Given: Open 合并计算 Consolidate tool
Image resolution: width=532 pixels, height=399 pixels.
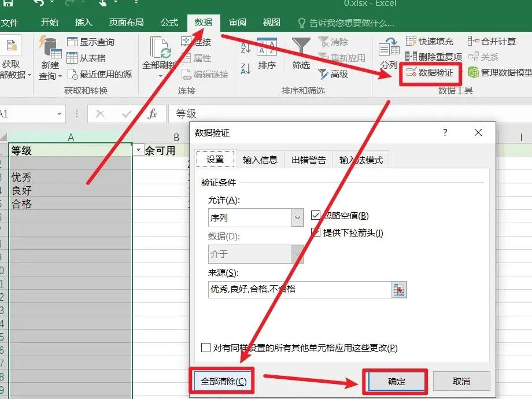Looking at the screenshot, I should 492,42.
